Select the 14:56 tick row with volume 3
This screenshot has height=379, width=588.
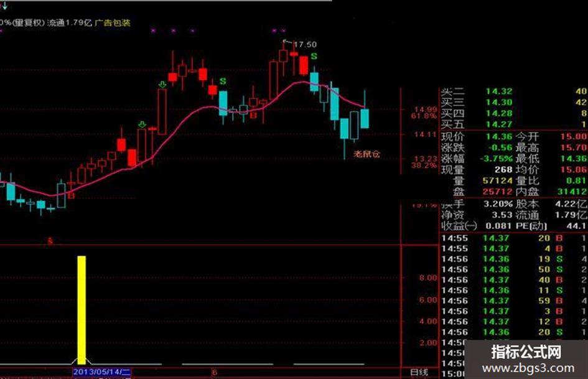coord(515,311)
